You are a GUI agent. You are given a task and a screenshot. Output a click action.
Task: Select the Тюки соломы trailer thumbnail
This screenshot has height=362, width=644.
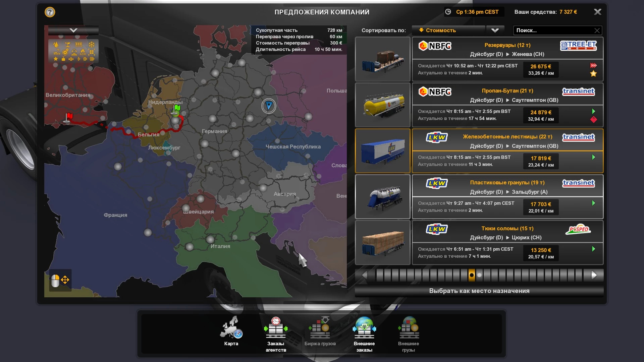point(383,243)
